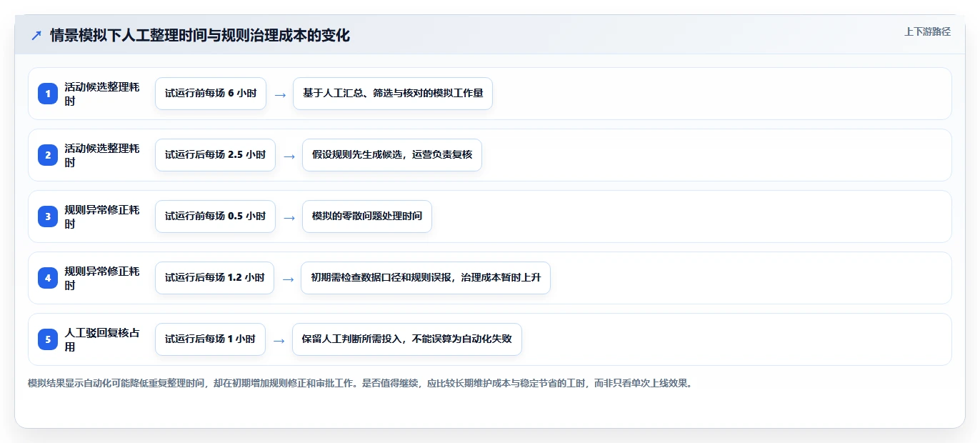Select the number 2 step badge
Image resolution: width=980 pixels, height=443 pixels.
48,155
